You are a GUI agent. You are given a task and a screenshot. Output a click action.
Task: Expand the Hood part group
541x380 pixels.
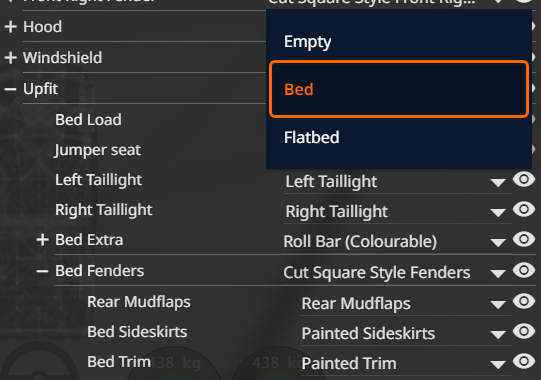[11, 27]
